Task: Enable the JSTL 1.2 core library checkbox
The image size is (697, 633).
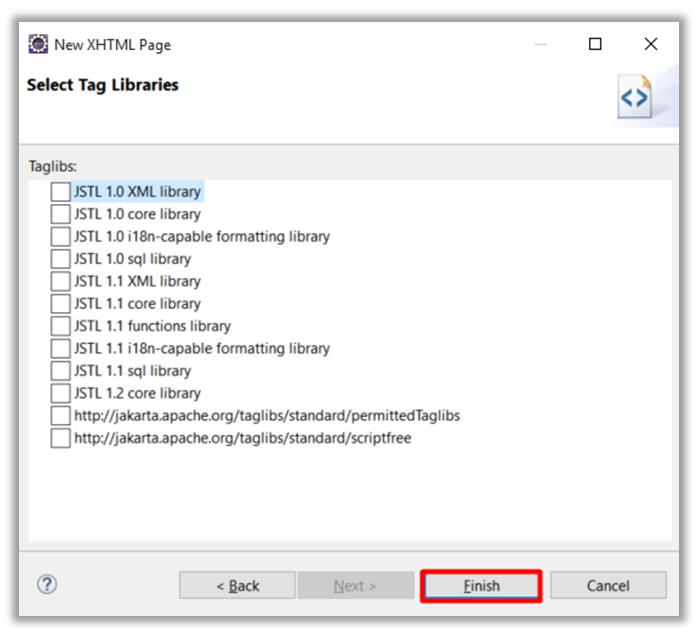Action: point(61,394)
